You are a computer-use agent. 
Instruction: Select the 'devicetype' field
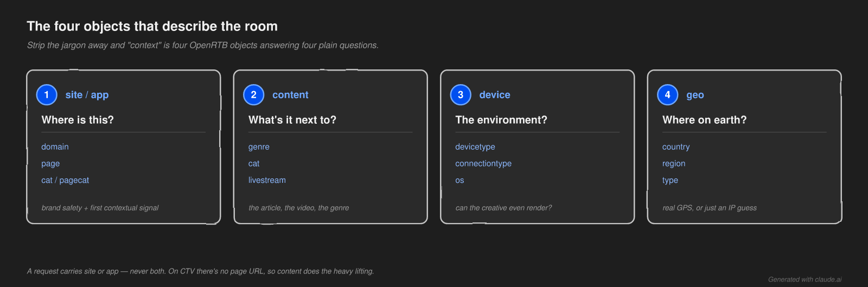tap(475, 147)
